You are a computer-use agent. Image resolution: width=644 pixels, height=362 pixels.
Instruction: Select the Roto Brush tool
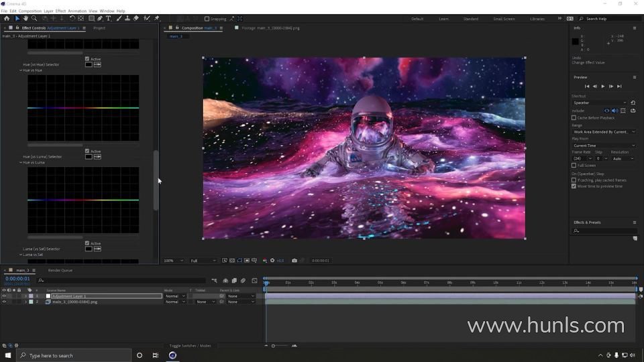(x=147, y=19)
